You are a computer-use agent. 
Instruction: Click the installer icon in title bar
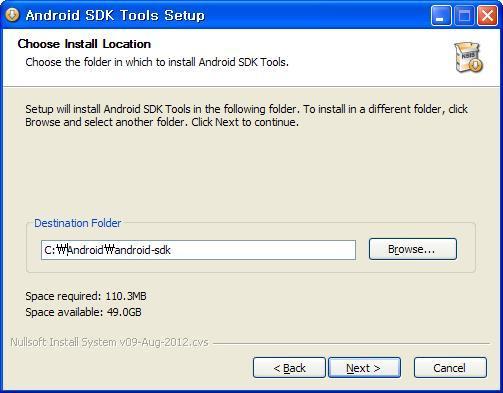pyautogui.click(x=12, y=15)
